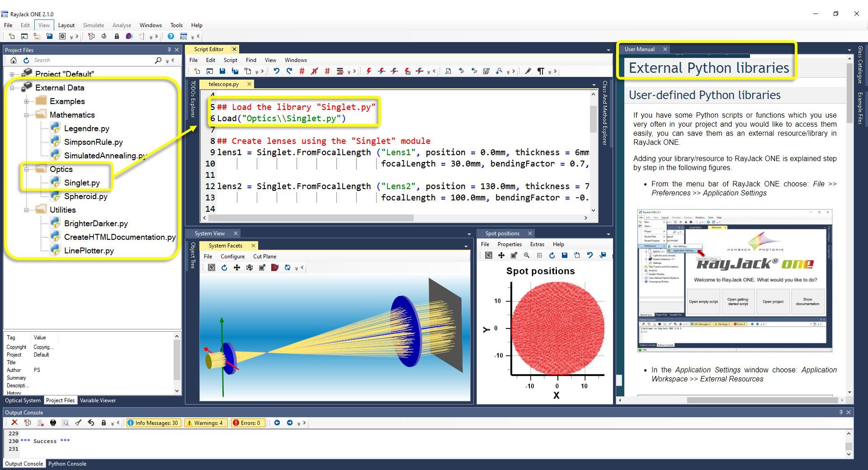Click the zoom magnifier in Spot positions toolbar

click(526, 256)
